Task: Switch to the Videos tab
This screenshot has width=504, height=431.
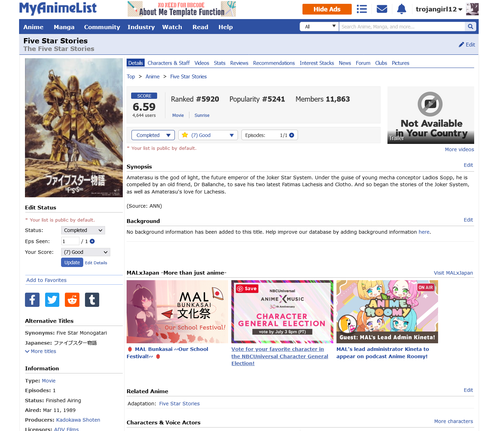Action: click(202, 63)
